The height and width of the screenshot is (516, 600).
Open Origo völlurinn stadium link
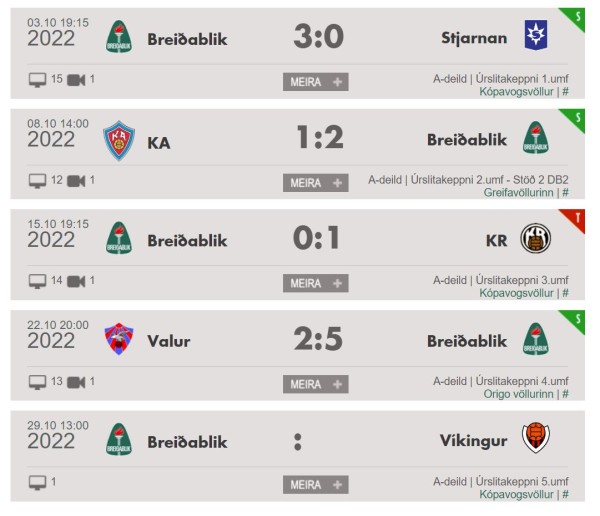(x=518, y=394)
